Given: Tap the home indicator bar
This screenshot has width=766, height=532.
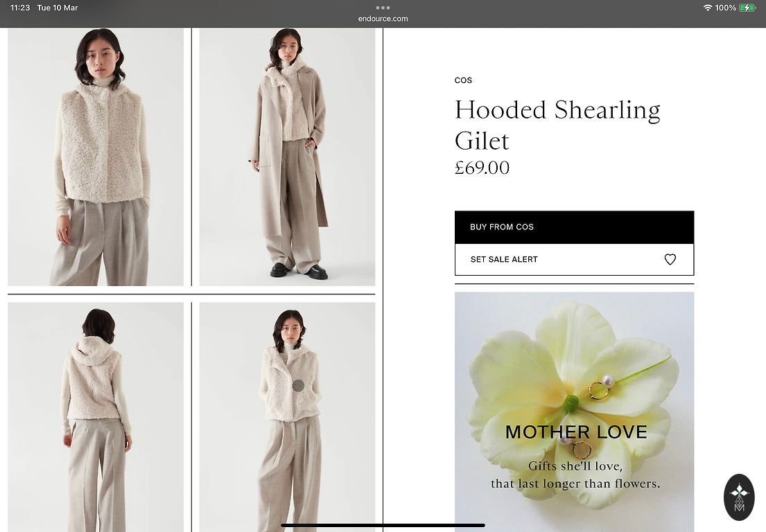Looking at the screenshot, I should pyautogui.click(x=383, y=525).
